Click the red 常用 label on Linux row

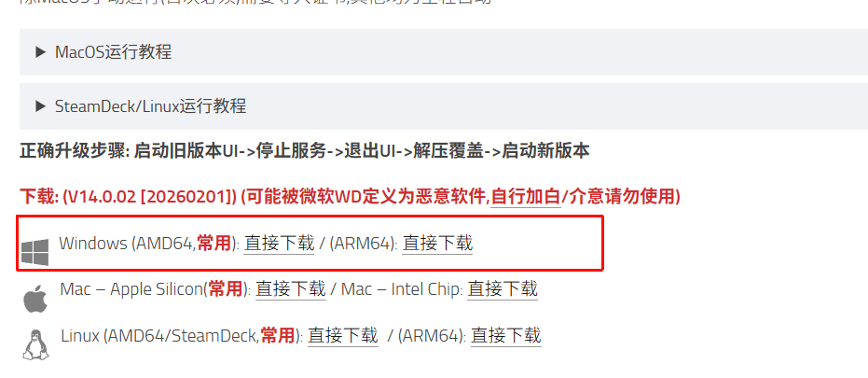point(277,336)
